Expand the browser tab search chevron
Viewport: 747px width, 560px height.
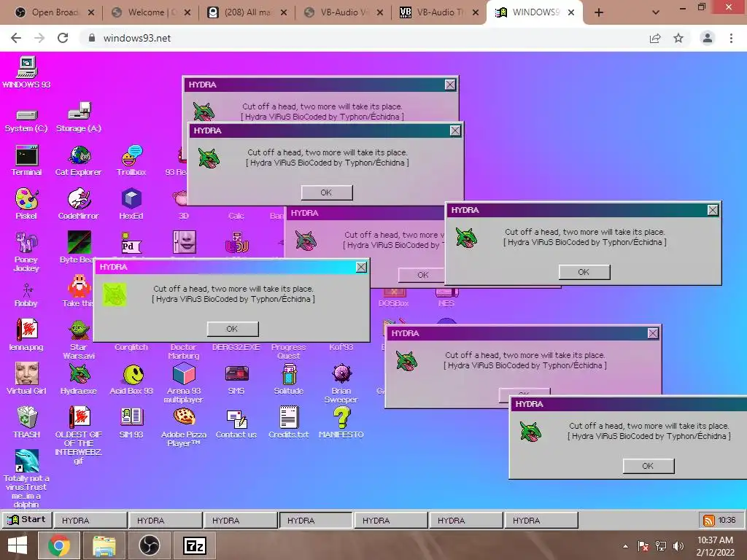pyautogui.click(x=656, y=13)
